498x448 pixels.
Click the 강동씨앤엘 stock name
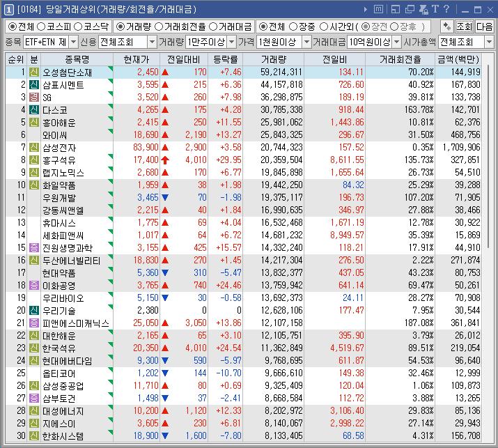(63, 210)
